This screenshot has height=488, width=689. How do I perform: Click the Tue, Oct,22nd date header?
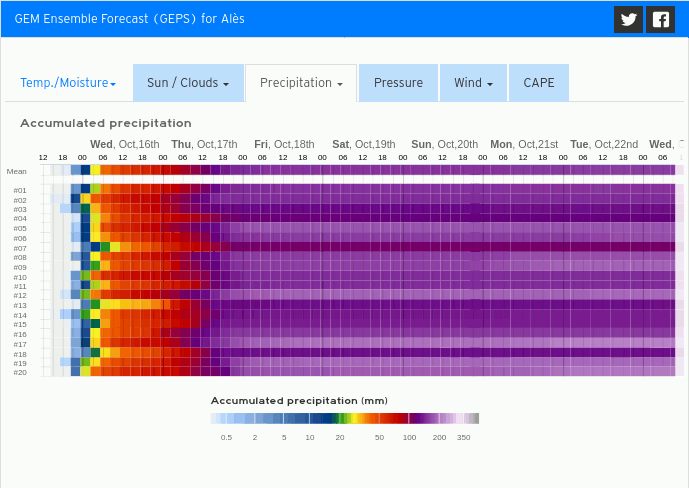coord(604,144)
